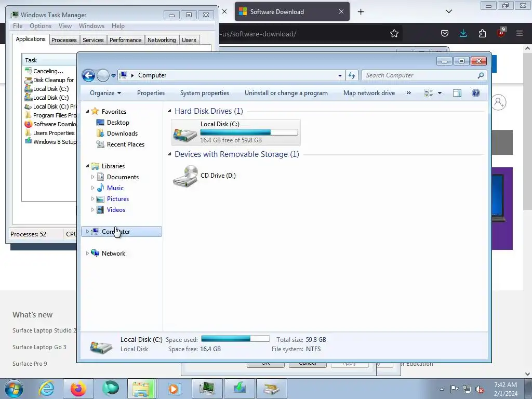Expand the Network tree node
Viewport: 532px width, 399px height.
click(87, 253)
